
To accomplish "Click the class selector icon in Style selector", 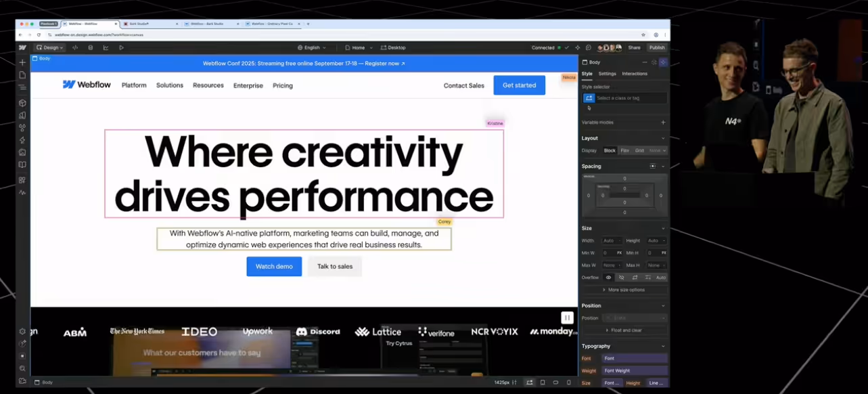I will click(x=589, y=98).
